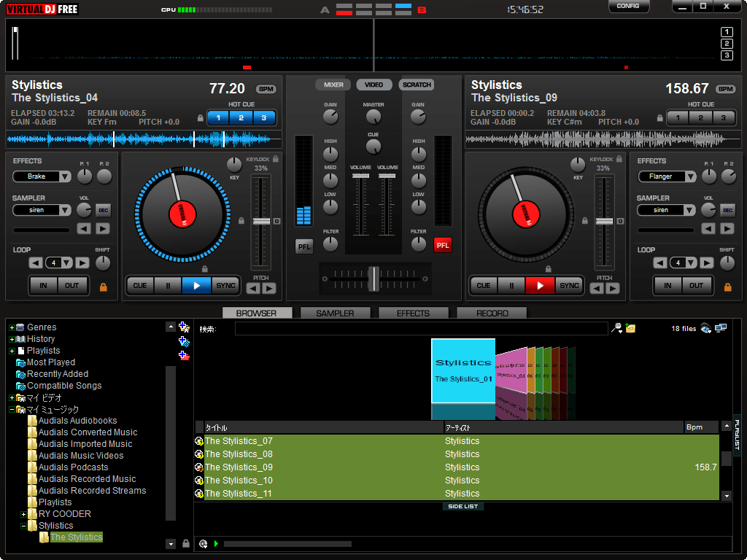
Task: Switch to the EFFECTS tab
Action: tap(413, 313)
